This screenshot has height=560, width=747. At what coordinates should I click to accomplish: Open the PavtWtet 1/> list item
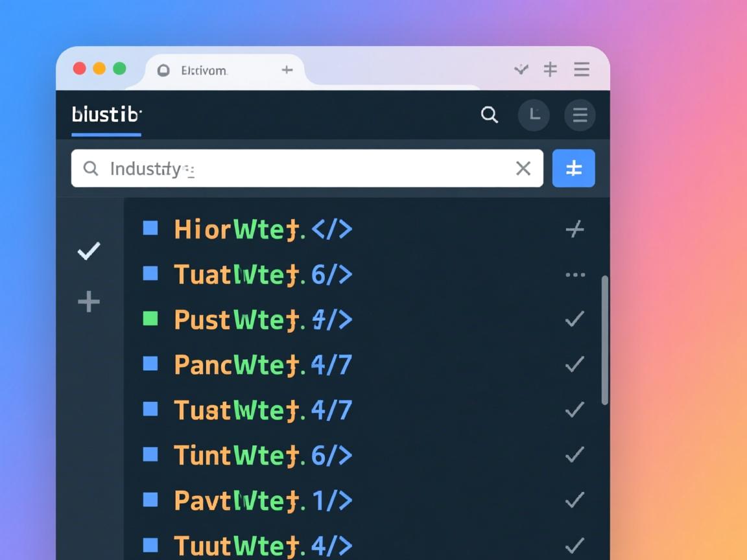click(263, 500)
